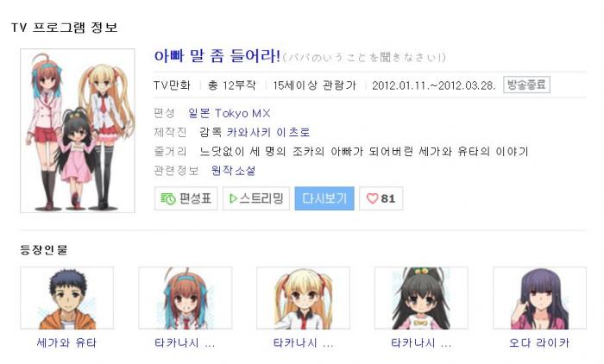Click the green play icon on 스트리밍

[233, 198]
